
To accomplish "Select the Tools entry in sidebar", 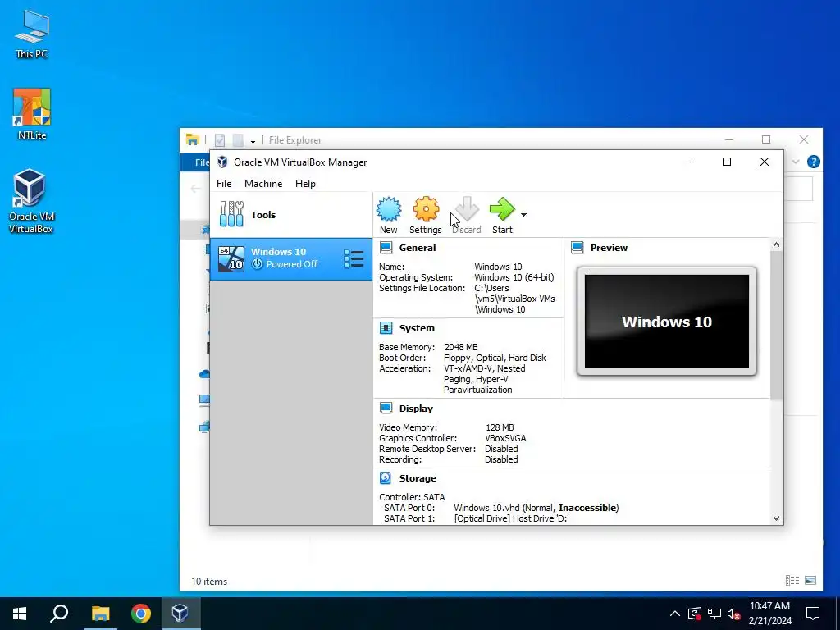I will tap(291, 215).
